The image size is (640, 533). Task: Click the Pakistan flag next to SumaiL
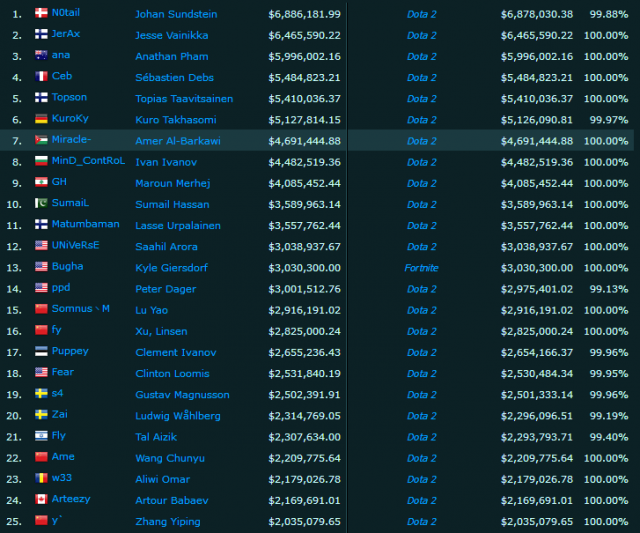41,204
